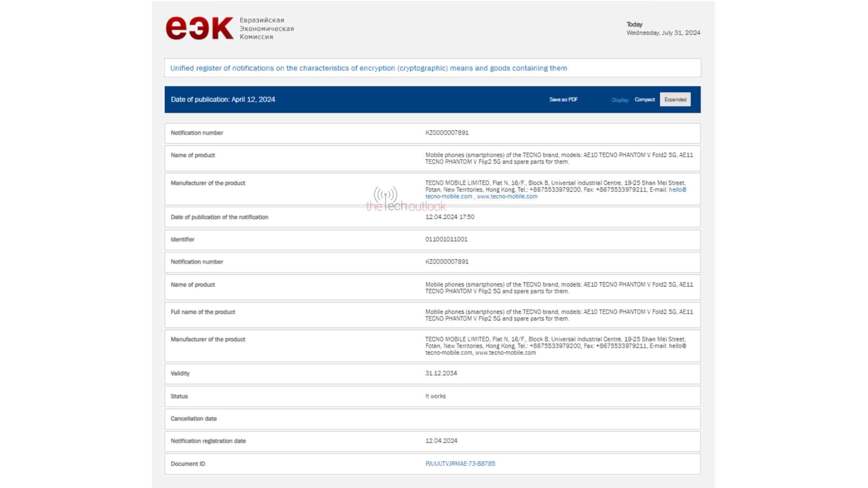Click the notification number KZ0000007891 value
868x488 pixels.
[x=447, y=133]
